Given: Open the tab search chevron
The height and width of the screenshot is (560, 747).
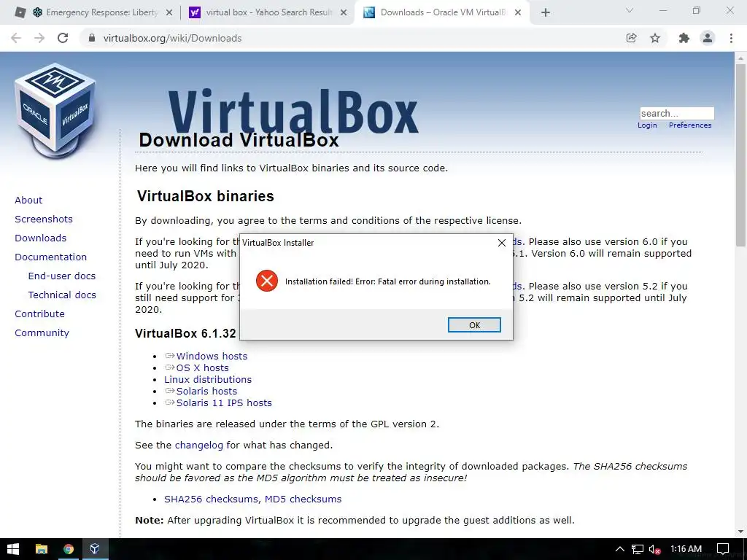Looking at the screenshot, I should pyautogui.click(x=630, y=10).
